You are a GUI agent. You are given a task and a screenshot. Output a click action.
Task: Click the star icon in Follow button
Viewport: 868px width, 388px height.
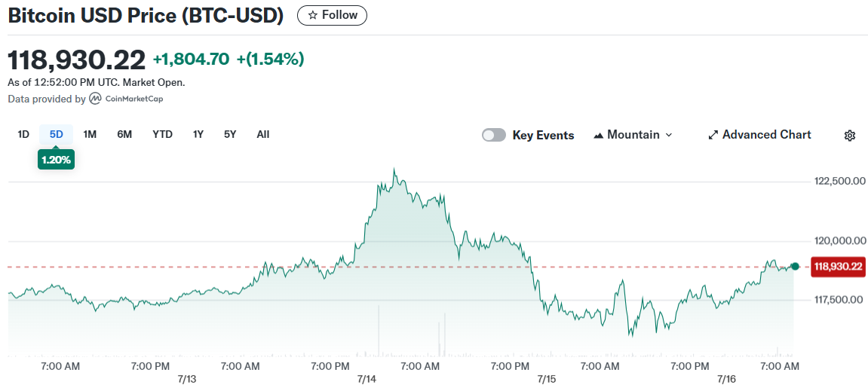click(x=313, y=16)
